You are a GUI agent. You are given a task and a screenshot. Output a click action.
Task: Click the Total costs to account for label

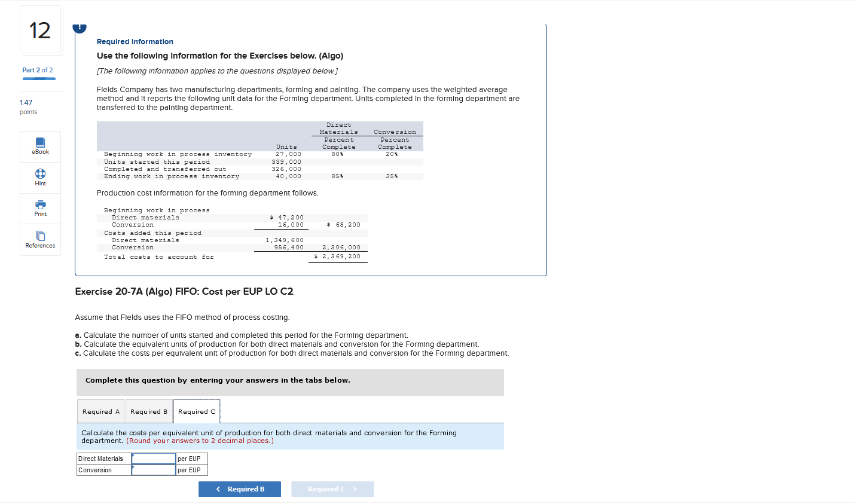click(159, 257)
